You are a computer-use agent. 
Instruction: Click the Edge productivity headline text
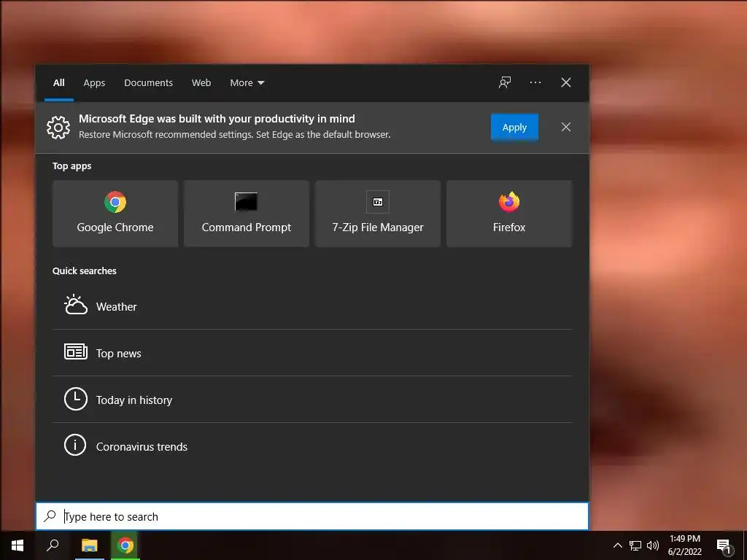click(217, 119)
